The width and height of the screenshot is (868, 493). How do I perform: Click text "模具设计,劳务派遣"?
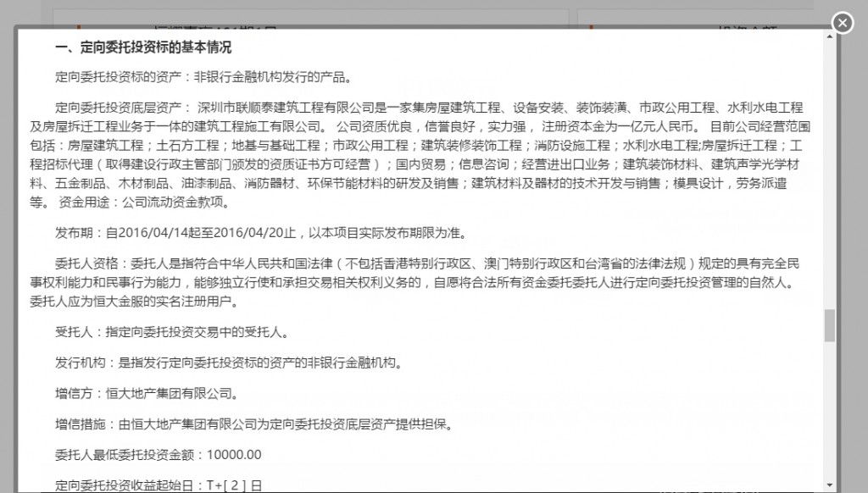(730, 184)
